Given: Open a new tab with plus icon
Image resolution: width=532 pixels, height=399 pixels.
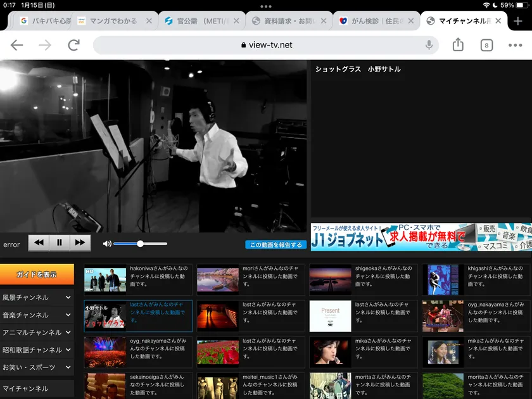Looking at the screenshot, I should 518,21.
